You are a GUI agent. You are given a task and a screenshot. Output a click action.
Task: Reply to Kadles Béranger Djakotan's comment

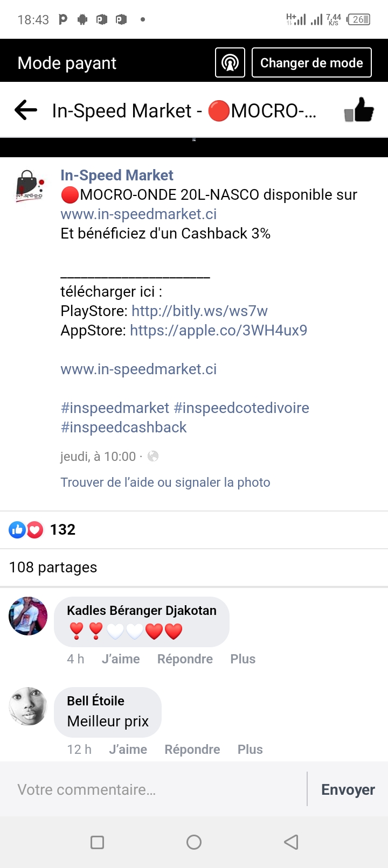(185, 659)
